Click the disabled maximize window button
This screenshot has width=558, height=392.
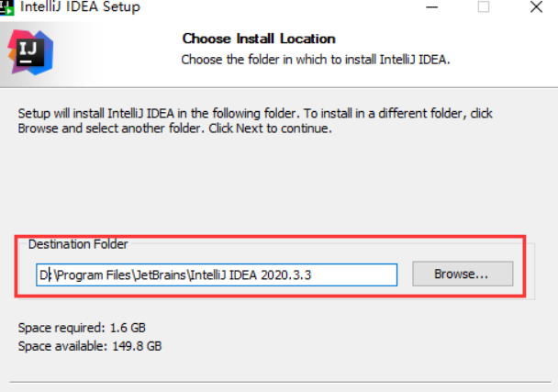tap(484, 6)
